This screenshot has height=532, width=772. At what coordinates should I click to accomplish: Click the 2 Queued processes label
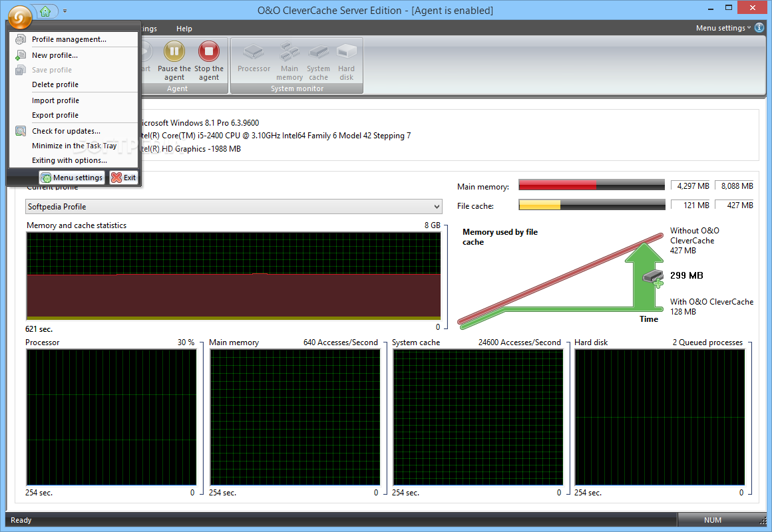click(707, 342)
